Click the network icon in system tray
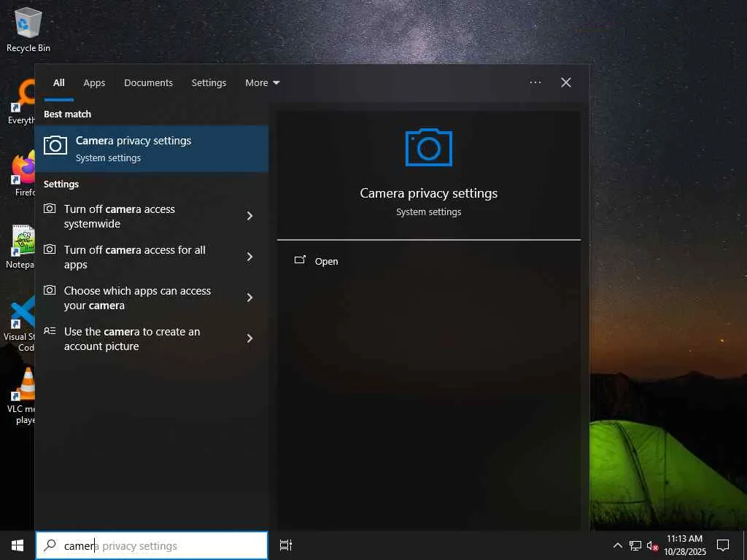747x560 pixels. point(635,545)
